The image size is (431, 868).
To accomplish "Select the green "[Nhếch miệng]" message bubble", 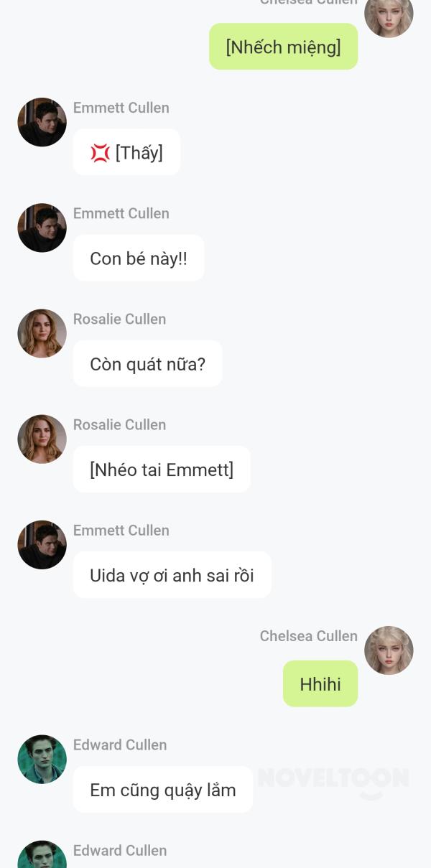I will [x=283, y=47].
